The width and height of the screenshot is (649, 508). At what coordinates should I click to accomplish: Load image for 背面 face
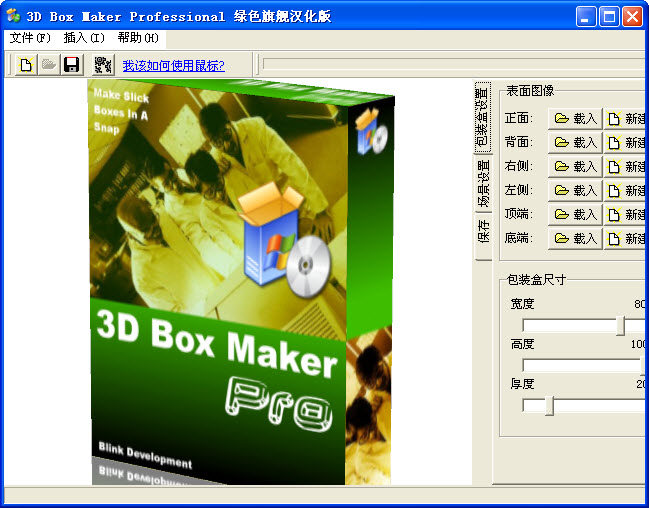(x=575, y=143)
